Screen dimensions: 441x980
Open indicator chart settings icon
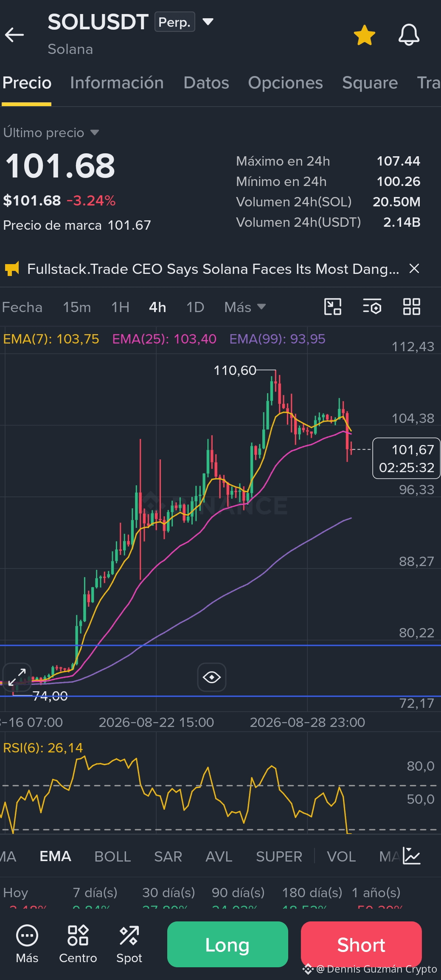(412, 856)
